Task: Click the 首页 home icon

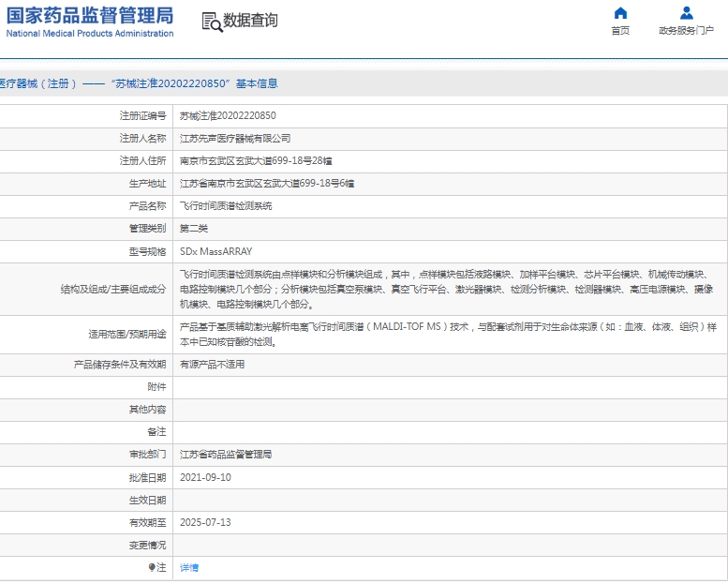Action: (x=620, y=13)
